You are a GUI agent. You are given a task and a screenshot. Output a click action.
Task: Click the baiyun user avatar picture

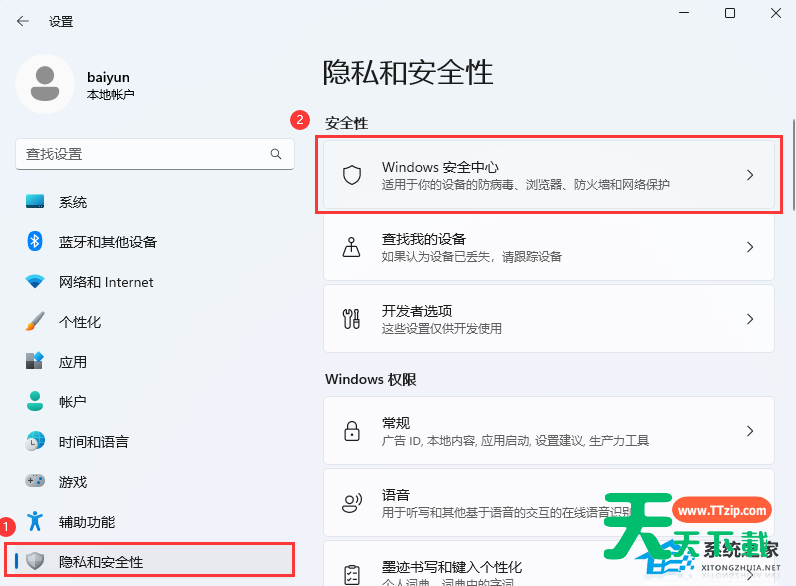click(x=45, y=84)
